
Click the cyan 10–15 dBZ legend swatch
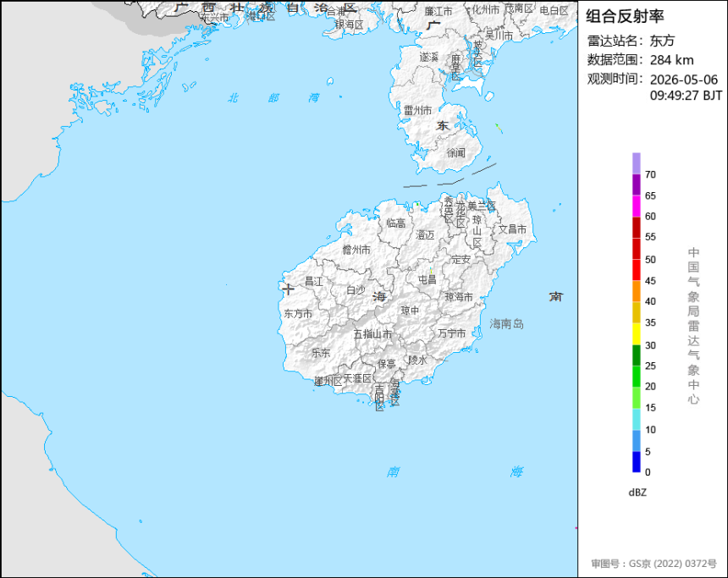tap(636, 419)
